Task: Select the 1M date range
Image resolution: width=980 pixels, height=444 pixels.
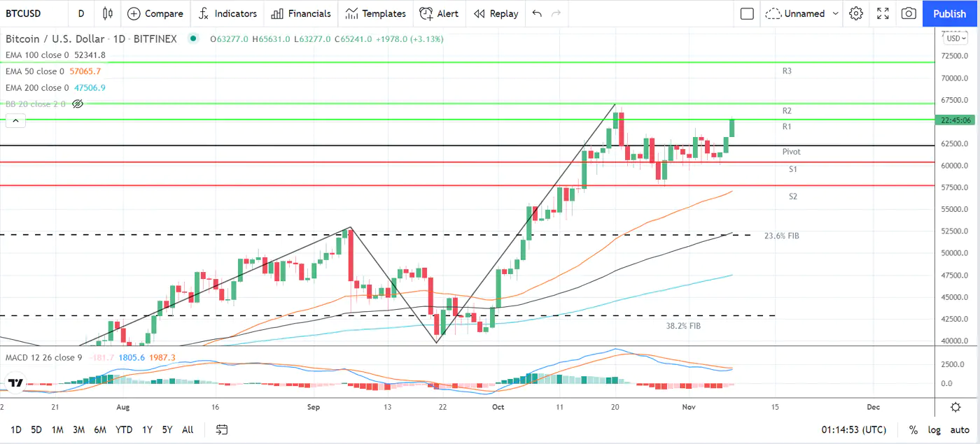Action: click(57, 429)
